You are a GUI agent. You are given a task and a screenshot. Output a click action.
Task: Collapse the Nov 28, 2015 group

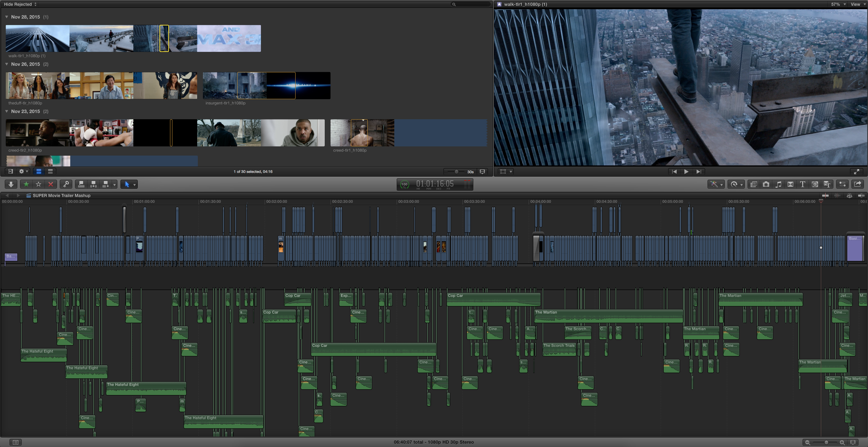coord(6,17)
